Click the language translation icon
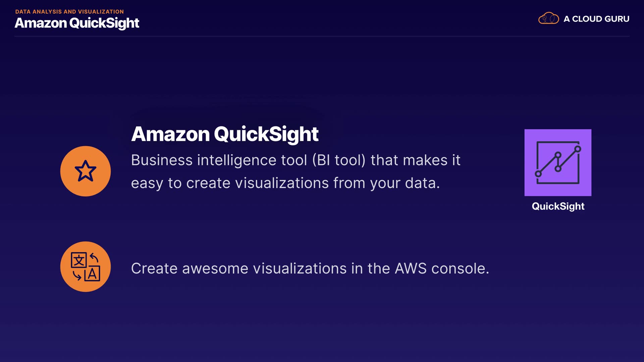 click(x=86, y=267)
